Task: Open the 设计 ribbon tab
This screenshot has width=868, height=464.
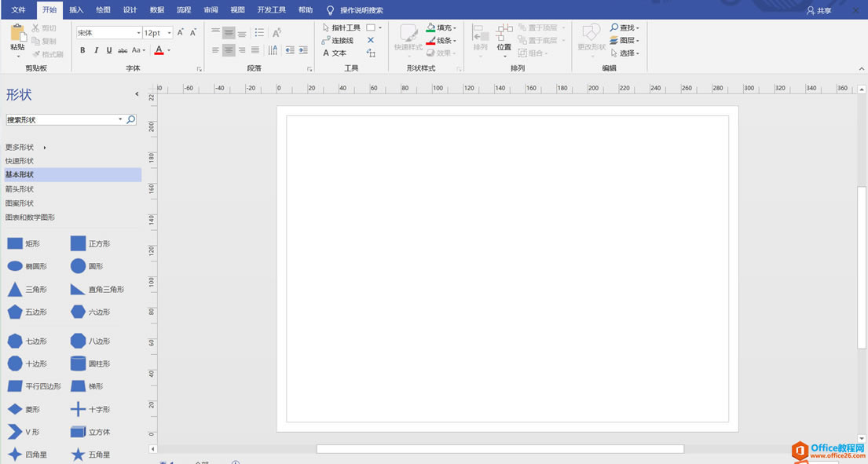Action: [x=130, y=10]
